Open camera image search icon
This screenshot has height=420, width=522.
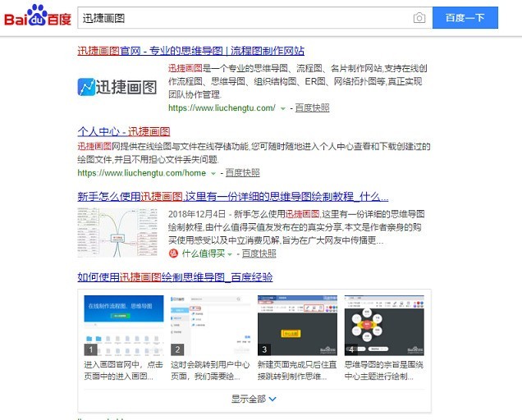pos(419,18)
